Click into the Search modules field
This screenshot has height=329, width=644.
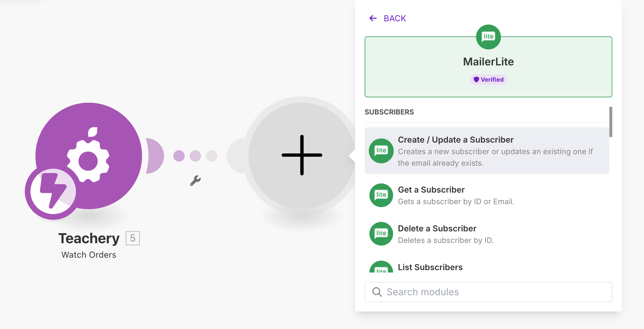pos(495,292)
